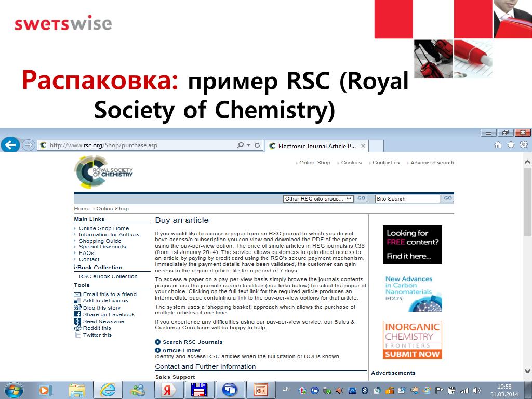The width and height of the screenshot is (532, 399).
Task: Open the Article Finder link
Action: [x=181, y=350]
